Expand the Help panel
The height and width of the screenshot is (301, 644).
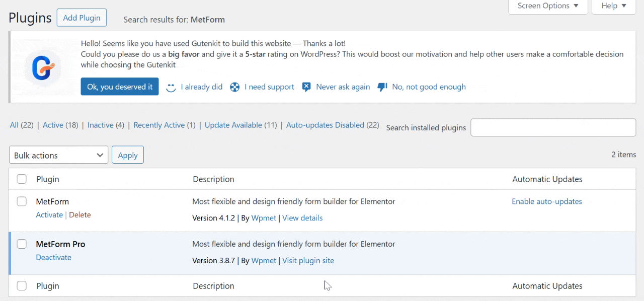coord(613,6)
